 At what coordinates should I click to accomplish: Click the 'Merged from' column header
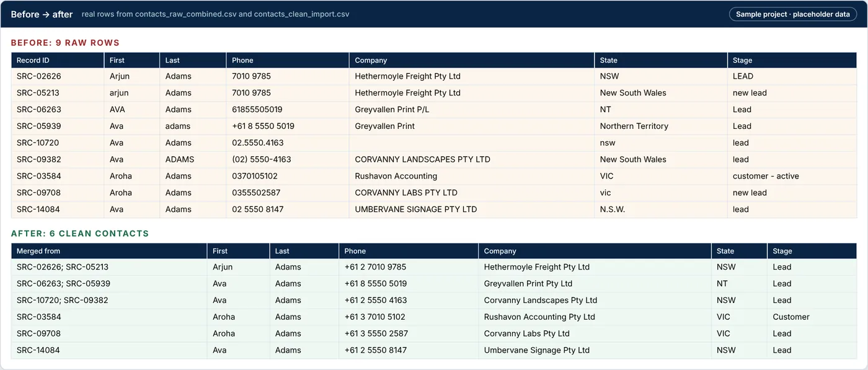pyautogui.click(x=109, y=251)
